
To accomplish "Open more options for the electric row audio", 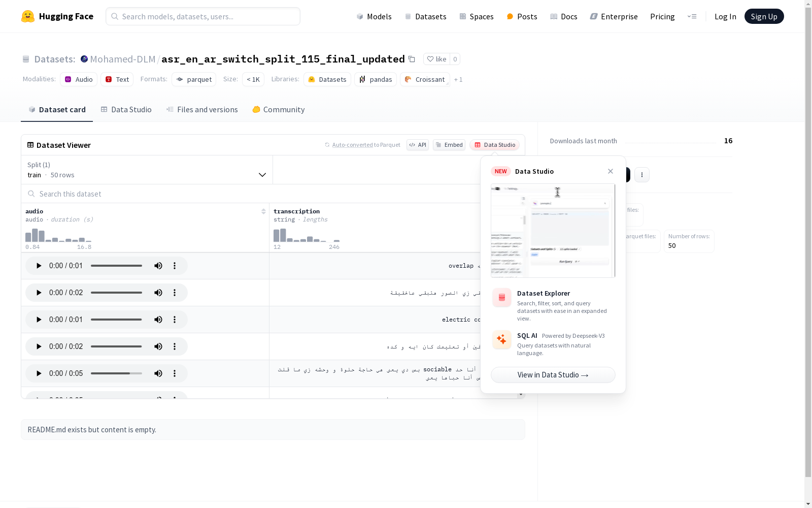I will [x=175, y=320].
